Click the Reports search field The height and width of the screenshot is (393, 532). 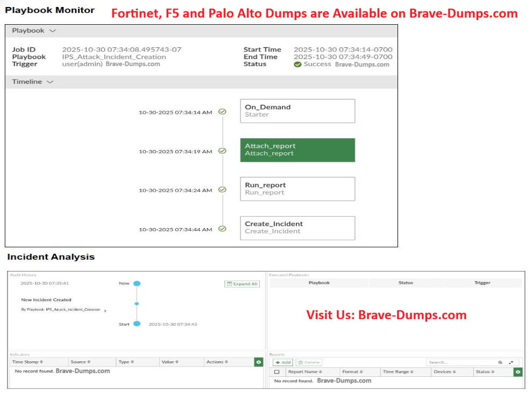tap(460, 363)
